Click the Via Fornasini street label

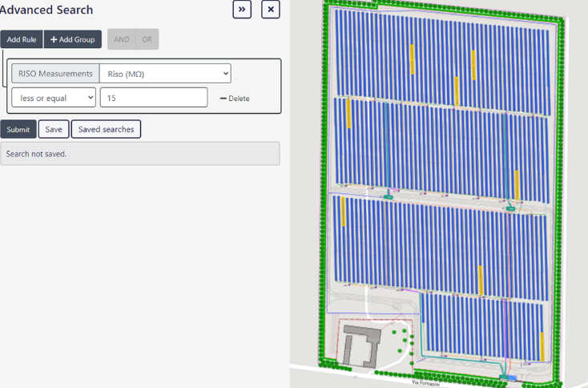[x=425, y=383]
